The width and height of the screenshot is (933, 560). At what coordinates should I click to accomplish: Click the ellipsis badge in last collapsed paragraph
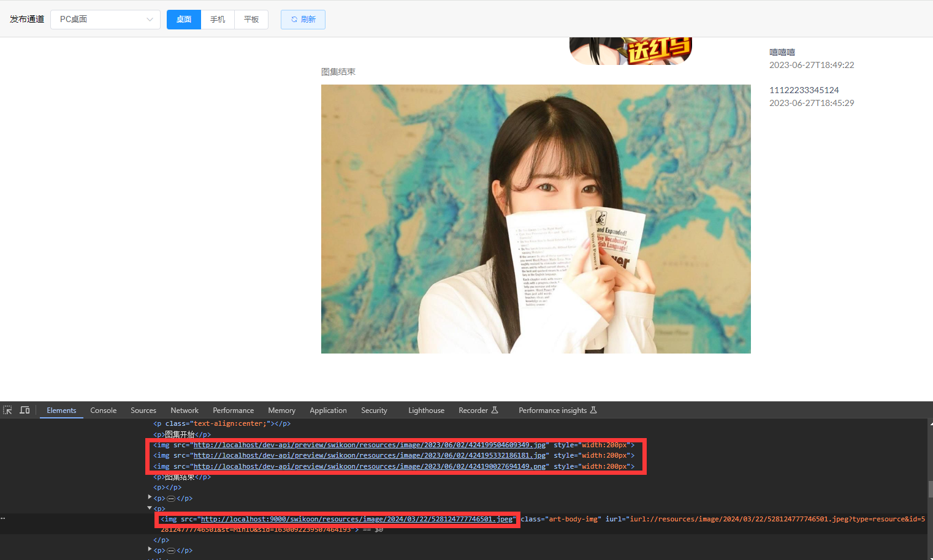(171, 551)
